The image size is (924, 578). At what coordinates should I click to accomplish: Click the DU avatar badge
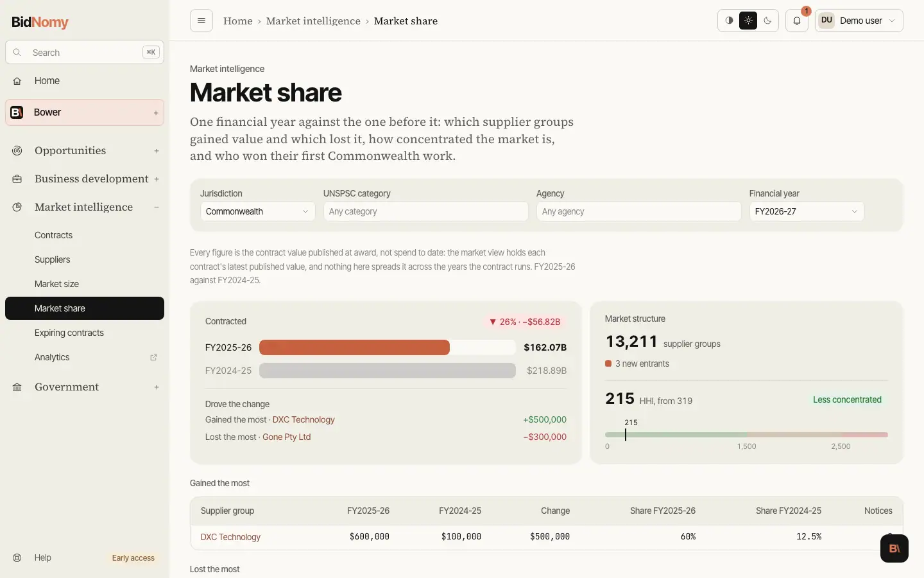point(826,21)
